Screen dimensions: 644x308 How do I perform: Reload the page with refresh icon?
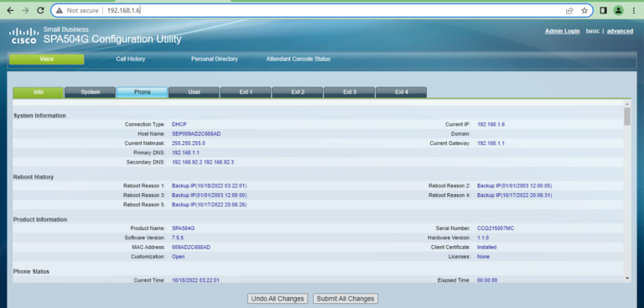tap(40, 11)
